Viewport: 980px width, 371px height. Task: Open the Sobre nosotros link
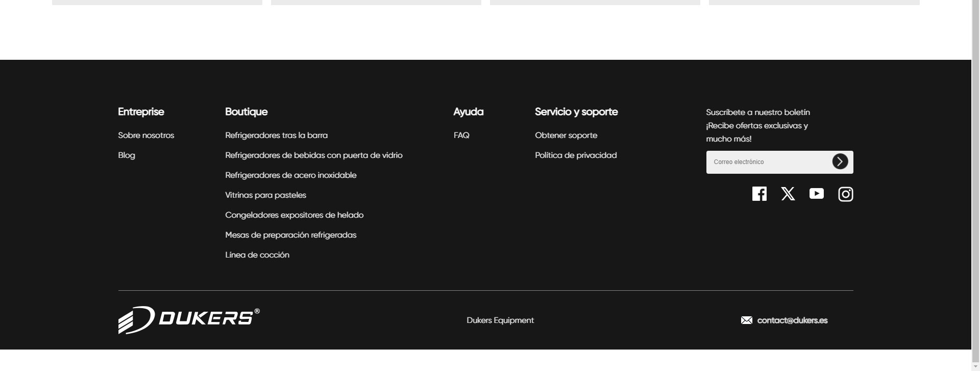pos(146,135)
